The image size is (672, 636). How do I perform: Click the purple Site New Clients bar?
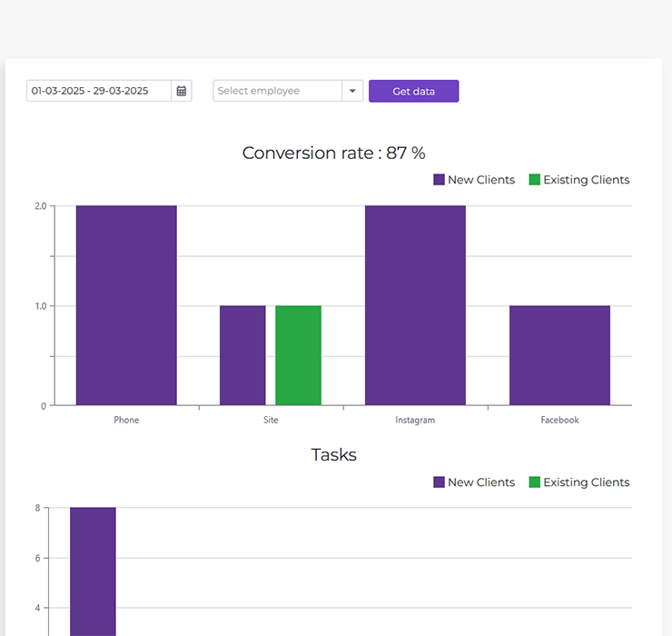(242, 355)
